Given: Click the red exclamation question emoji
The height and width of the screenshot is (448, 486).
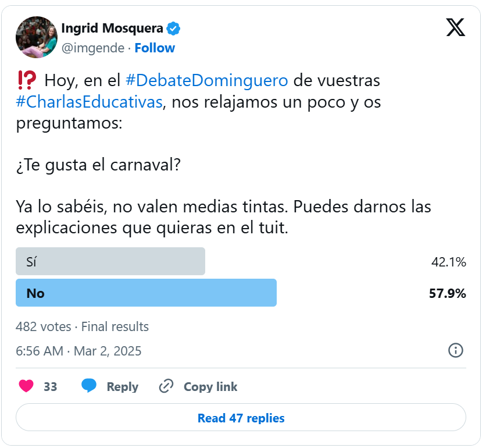Looking at the screenshot, I should [x=26, y=80].
